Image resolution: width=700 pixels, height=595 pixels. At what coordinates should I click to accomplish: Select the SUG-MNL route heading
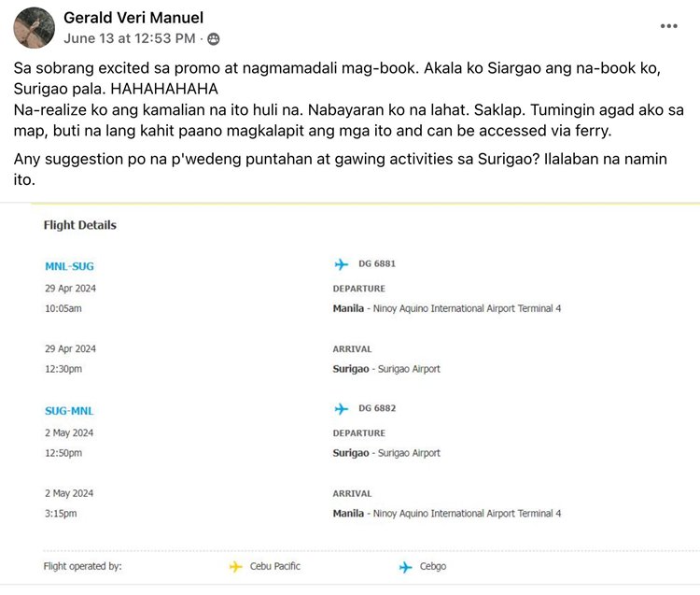click(x=69, y=411)
